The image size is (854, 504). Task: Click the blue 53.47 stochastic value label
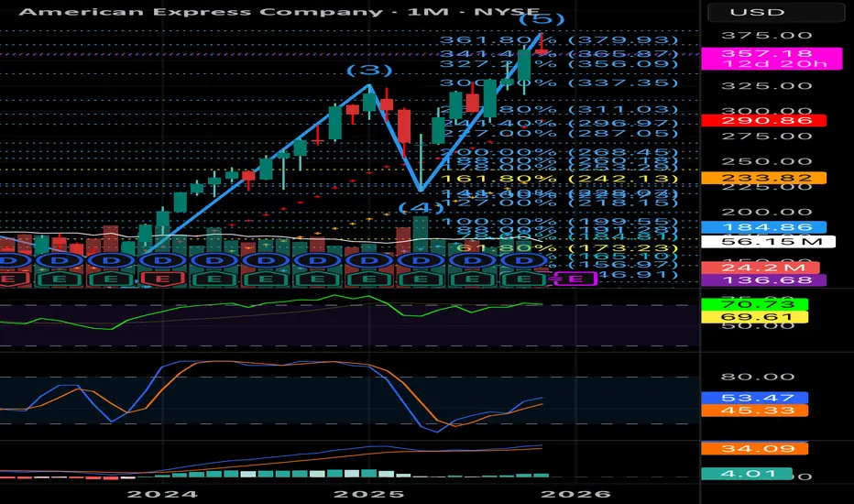(754, 398)
